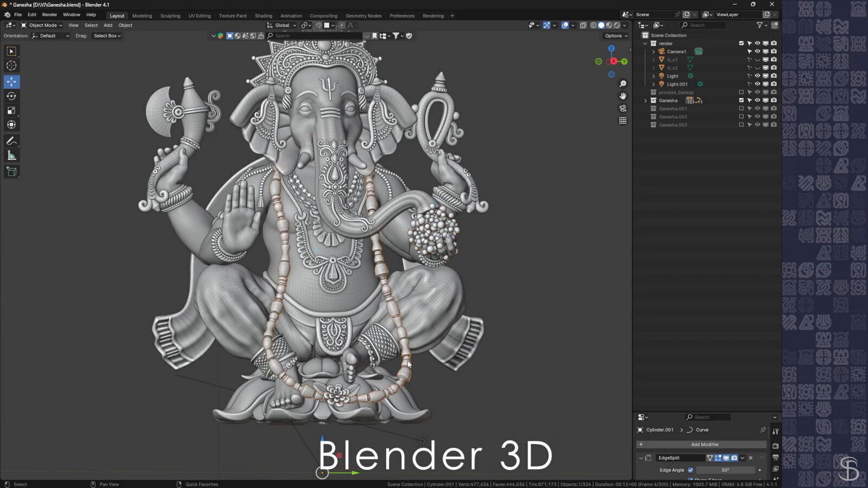Hide Camera1 in viewport
This screenshot has width=868, height=488.
tap(757, 52)
